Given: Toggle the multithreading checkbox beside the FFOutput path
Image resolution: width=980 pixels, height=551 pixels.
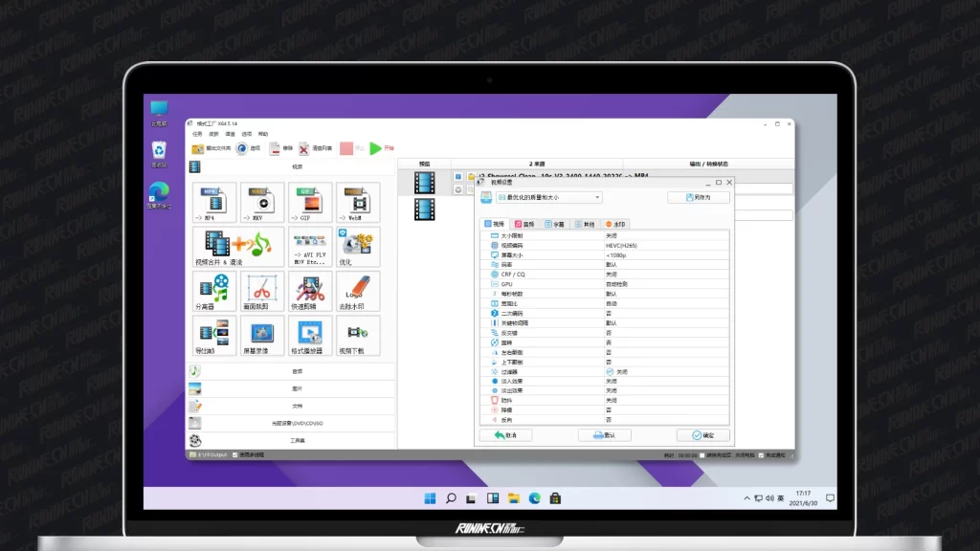Looking at the screenshot, I should pyautogui.click(x=234, y=455).
